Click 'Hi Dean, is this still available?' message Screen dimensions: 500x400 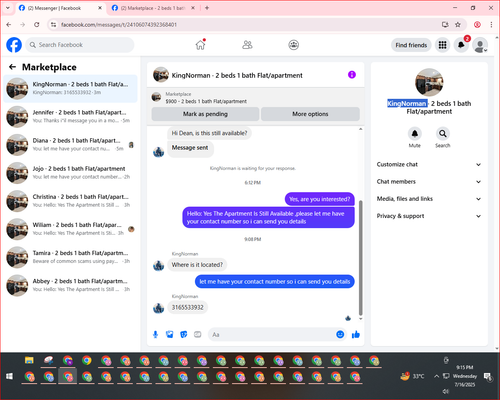(x=209, y=133)
